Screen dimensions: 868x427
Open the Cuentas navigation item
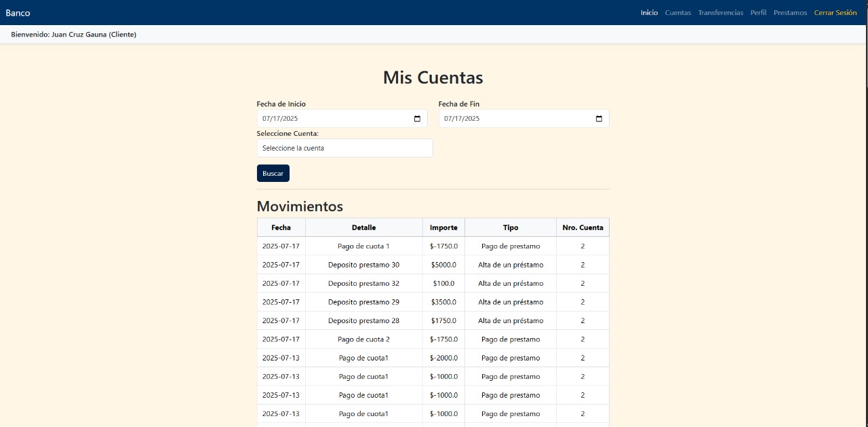[x=677, y=13]
